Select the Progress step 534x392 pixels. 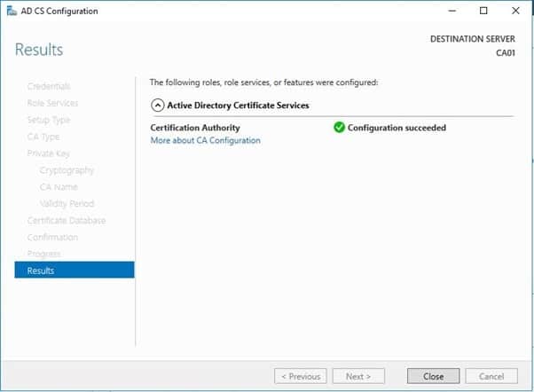44,254
